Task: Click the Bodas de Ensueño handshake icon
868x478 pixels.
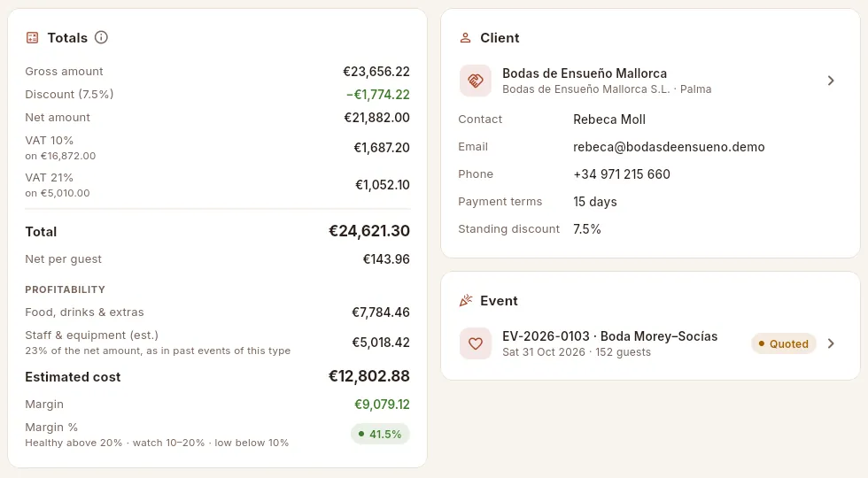Action: click(x=476, y=81)
